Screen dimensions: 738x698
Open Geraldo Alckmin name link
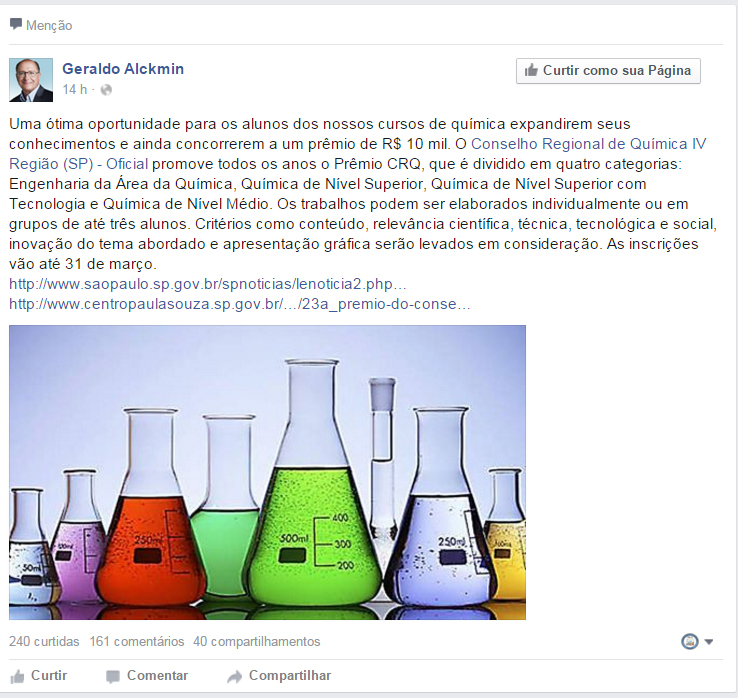(123, 69)
